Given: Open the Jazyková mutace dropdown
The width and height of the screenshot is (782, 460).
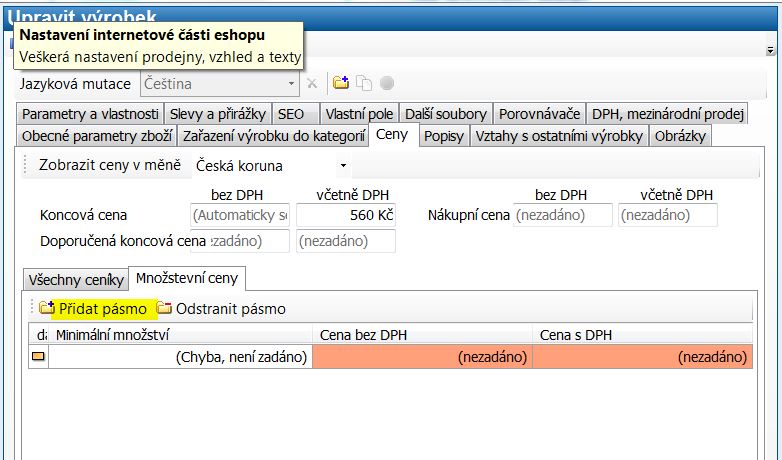Looking at the screenshot, I should (x=292, y=84).
